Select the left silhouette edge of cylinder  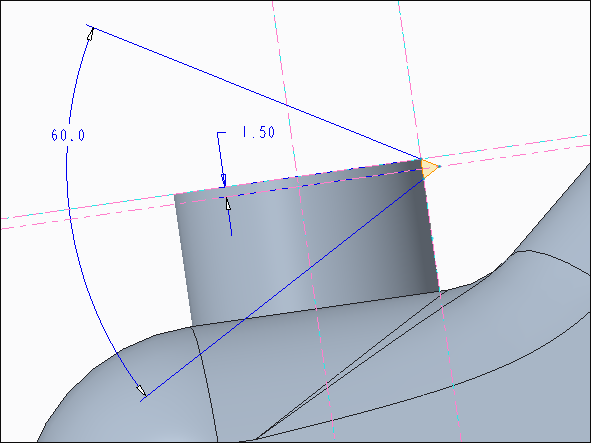pos(183,260)
